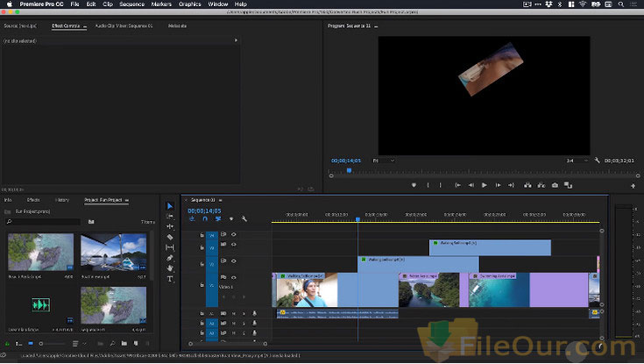Open Effect Controls panel menu
644x364 pixels.
85,26
